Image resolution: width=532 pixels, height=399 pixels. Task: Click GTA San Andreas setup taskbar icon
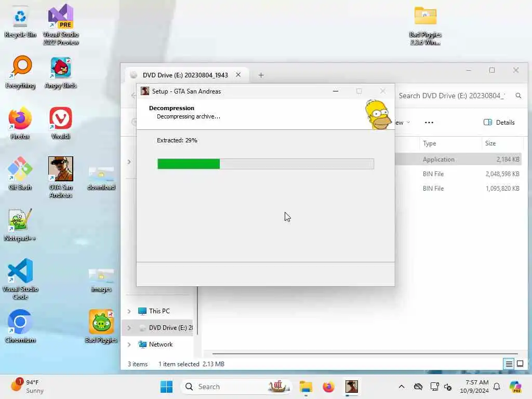tap(352, 387)
